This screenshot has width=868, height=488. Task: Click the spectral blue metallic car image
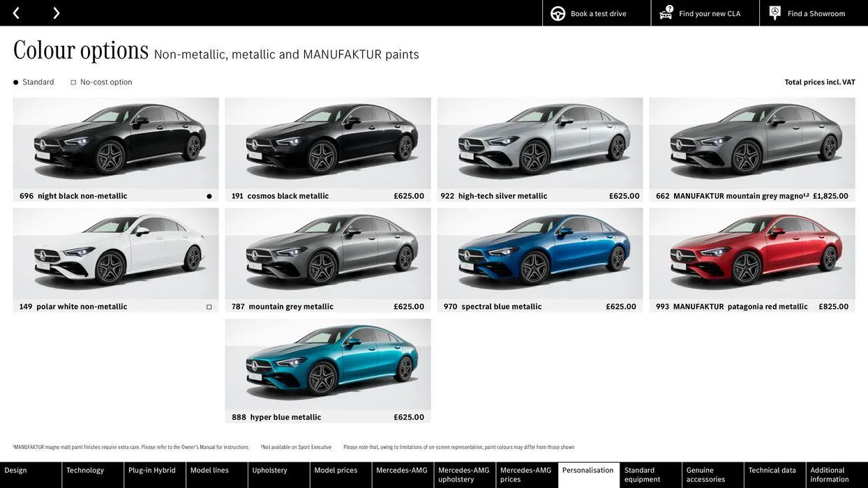pyautogui.click(x=540, y=250)
